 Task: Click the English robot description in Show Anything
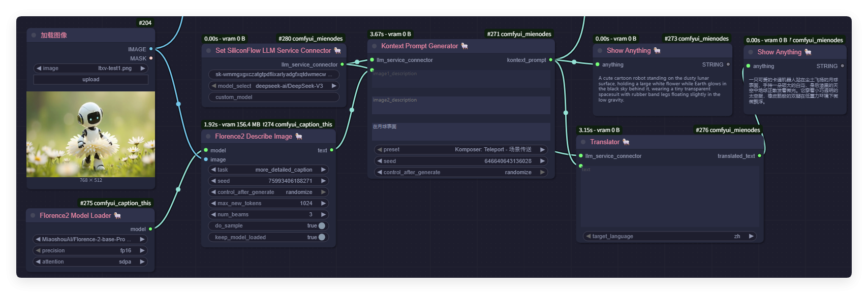(x=662, y=89)
